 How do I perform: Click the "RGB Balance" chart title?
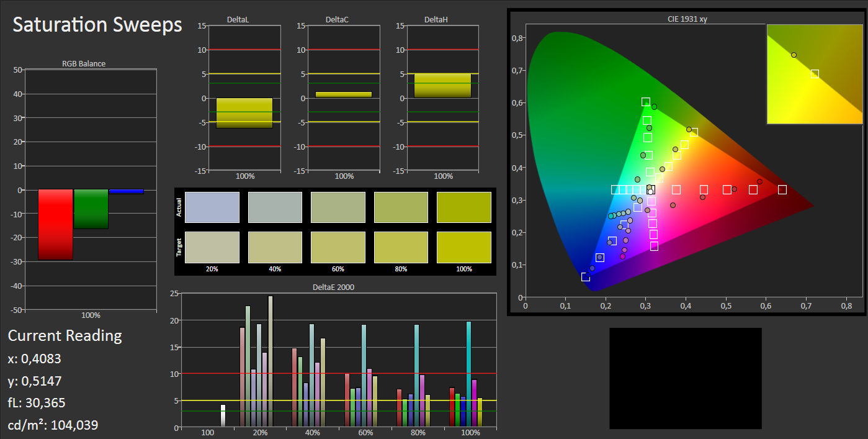[x=83, y=63]
